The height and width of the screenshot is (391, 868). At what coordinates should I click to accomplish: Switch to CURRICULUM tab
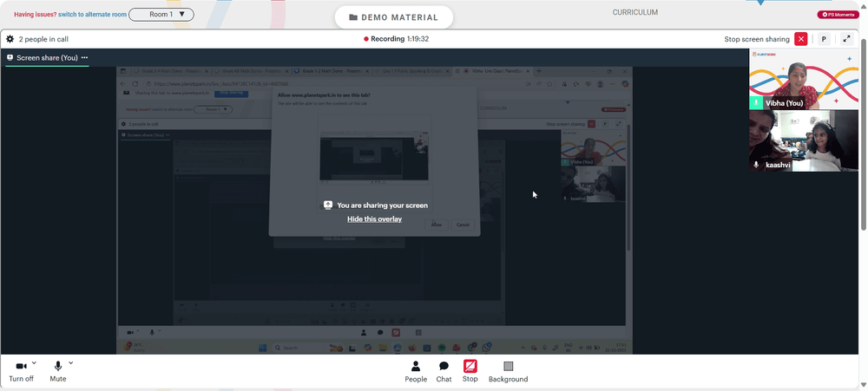635,12
